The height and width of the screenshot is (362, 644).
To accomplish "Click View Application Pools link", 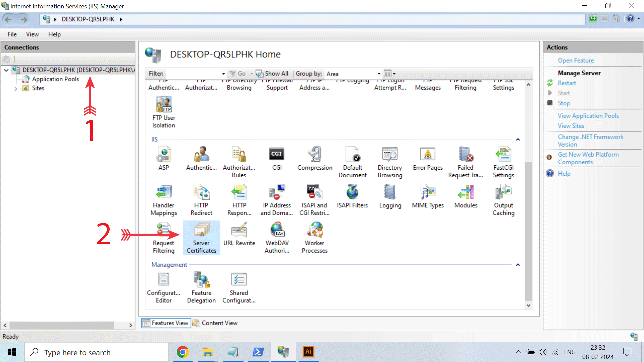I will pyautogui.click(x=588, y=116).
